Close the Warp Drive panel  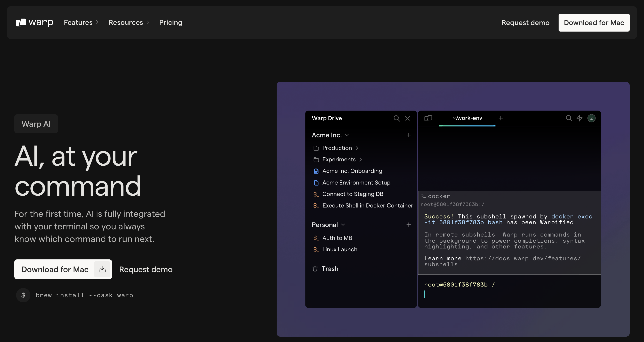click(407, 118)
